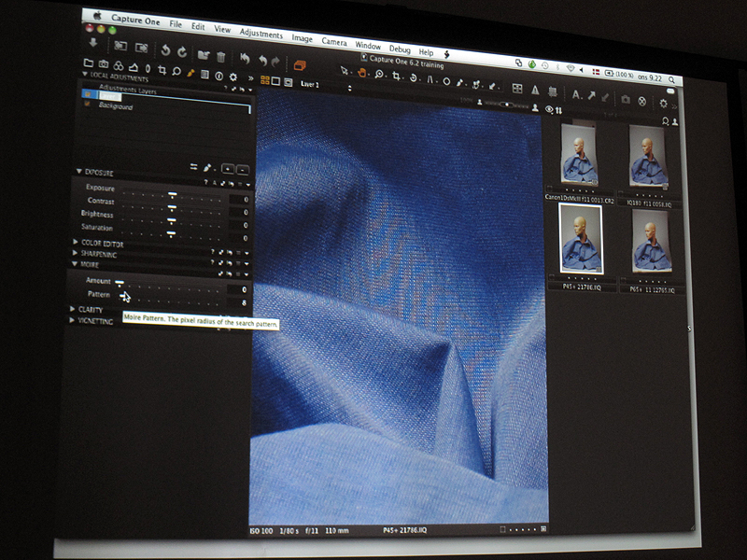Open the Library folder tool tab
Screen dimensions: 747x560
89,63
